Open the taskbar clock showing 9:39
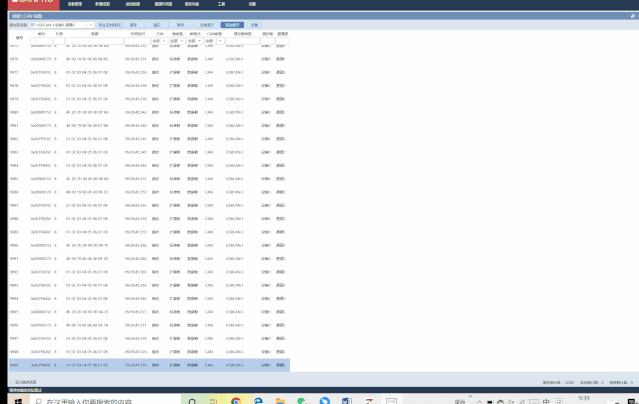The width and height of the screenshot is (639, 404). (584, 399)
